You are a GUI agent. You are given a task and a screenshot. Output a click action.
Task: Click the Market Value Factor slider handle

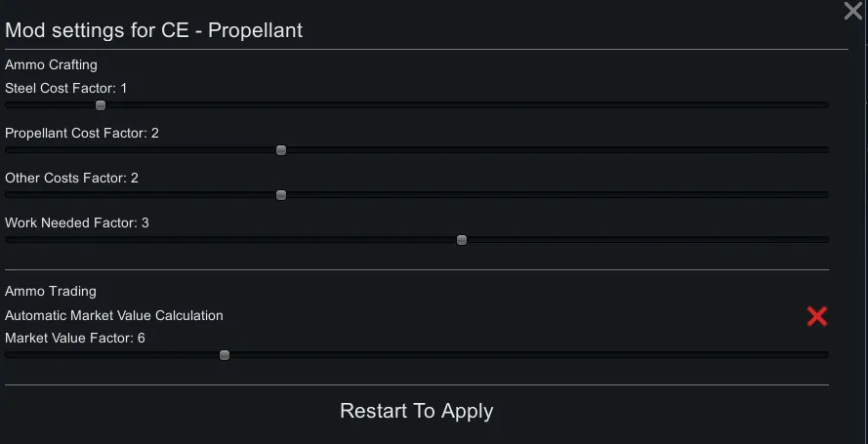point(225,355)
